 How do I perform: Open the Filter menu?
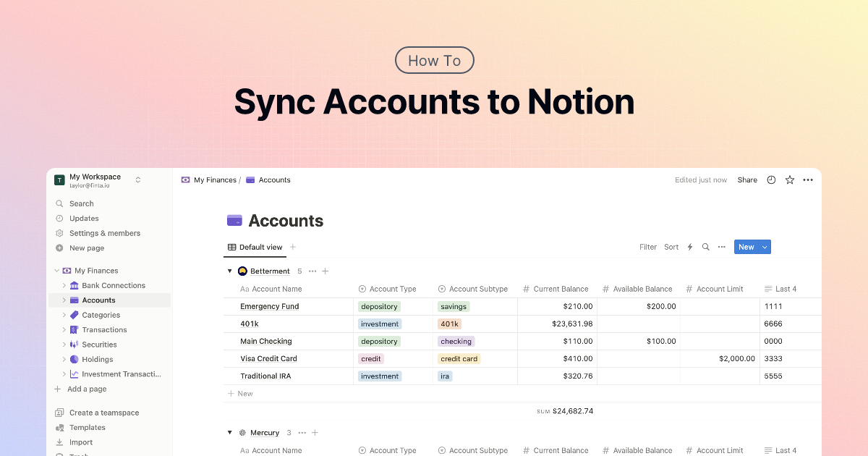point(647,247)
